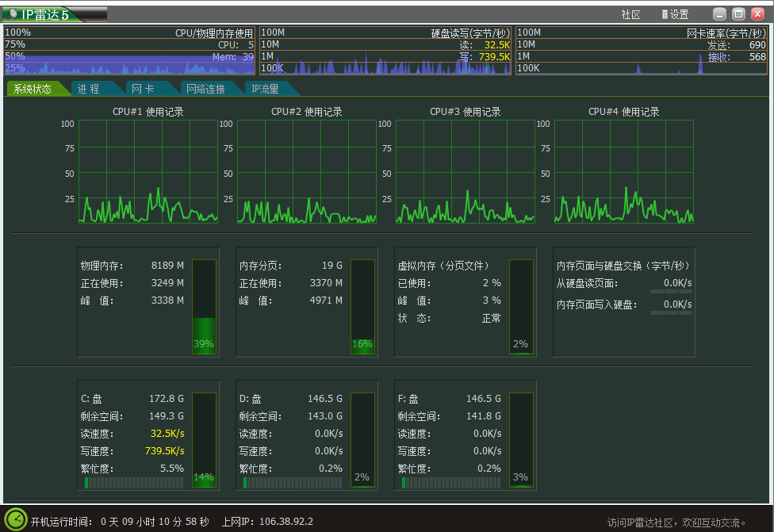Click the CPU#4 使用记录 chart
Screen dimensions: 774x532
tap(623, 170)
